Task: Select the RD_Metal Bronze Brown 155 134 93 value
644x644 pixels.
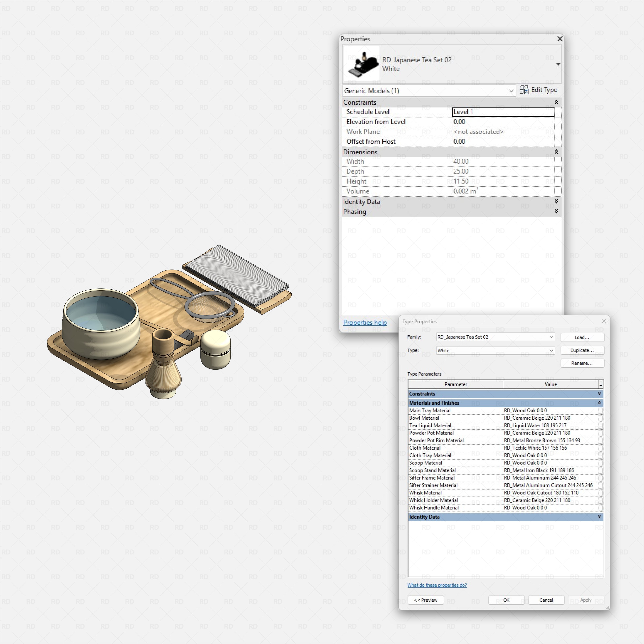Action: tap(551, 441)
